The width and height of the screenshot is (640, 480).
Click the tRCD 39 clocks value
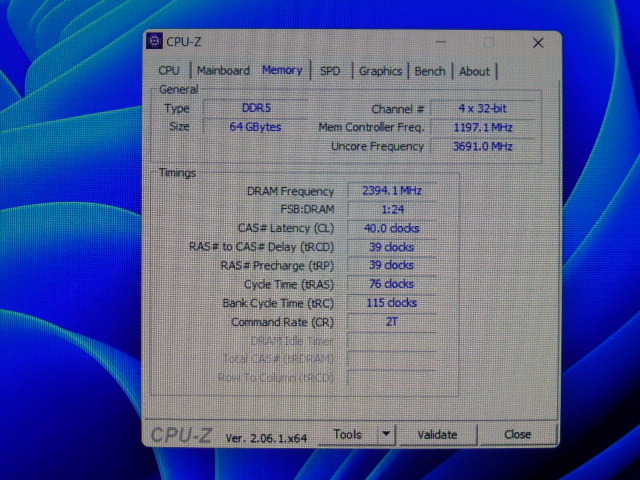(x=391, y=247)
